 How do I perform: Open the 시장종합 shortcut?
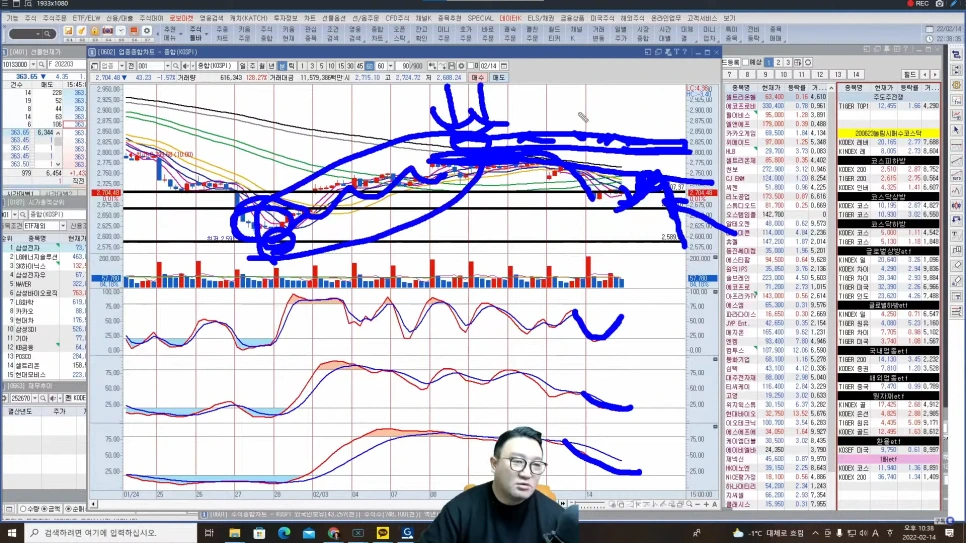point(643,34)
